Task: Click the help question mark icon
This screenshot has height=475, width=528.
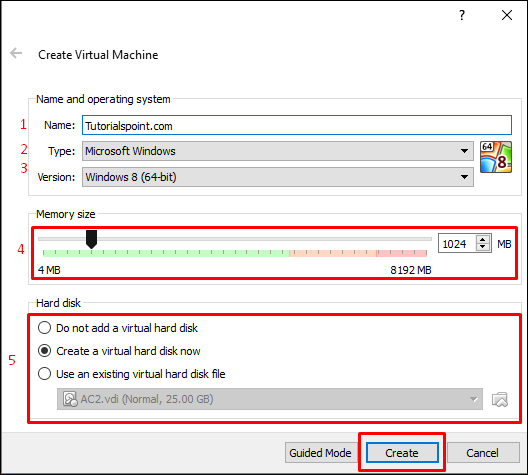Action: (462, 15)
